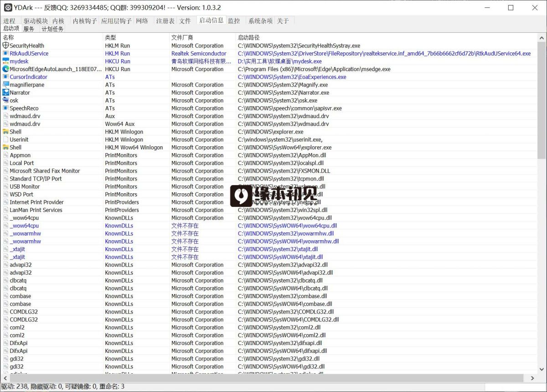Select the LanMan Print Services icon
The height and width of the screenshot is (392, 547).
(6, 210)
